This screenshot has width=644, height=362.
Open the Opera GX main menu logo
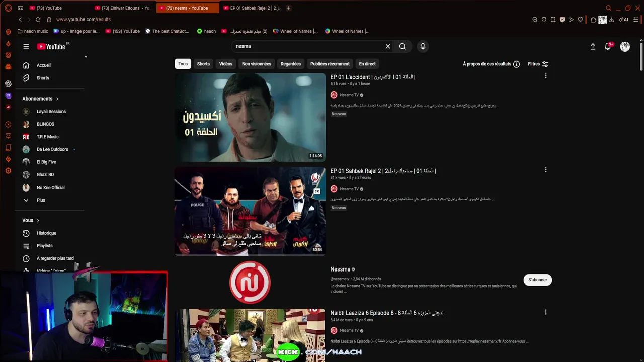click(x=8, y=8)
